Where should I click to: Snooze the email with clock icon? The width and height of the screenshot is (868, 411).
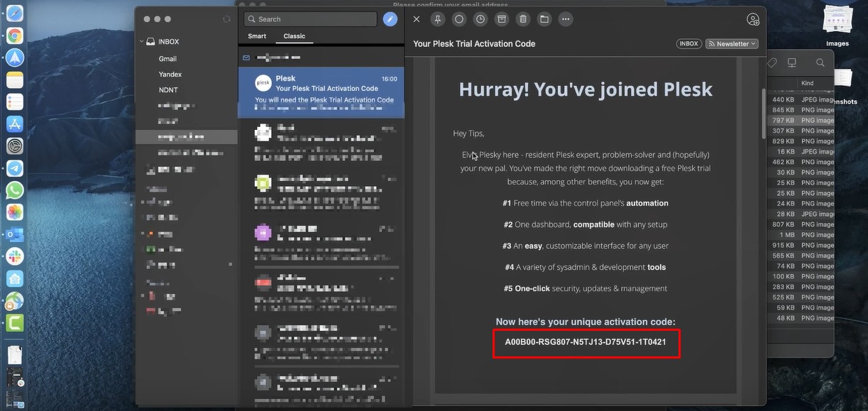point(480,19)
